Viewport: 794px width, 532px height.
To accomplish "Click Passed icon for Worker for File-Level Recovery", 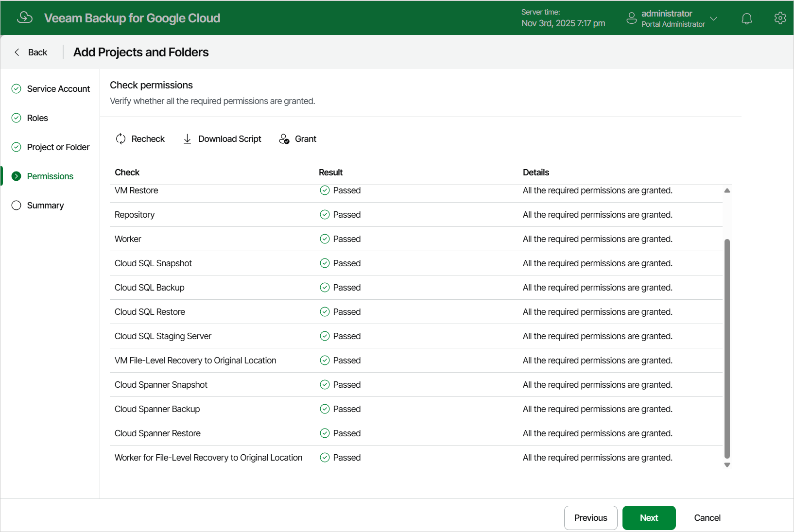I will point(325,458).
